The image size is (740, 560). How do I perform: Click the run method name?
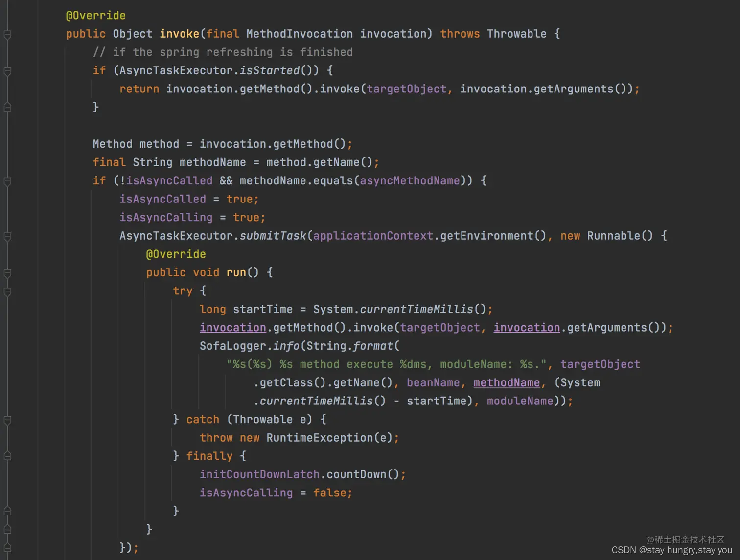pos(236,272)
